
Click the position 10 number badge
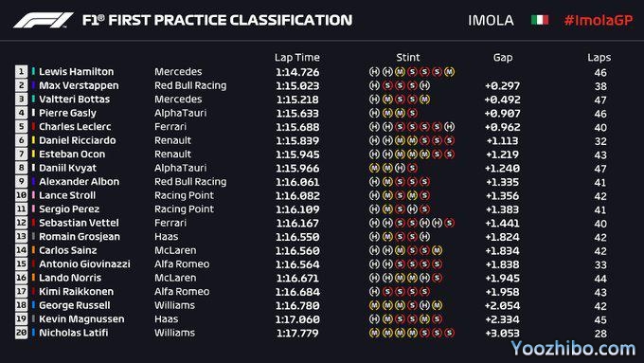point(22,195)
